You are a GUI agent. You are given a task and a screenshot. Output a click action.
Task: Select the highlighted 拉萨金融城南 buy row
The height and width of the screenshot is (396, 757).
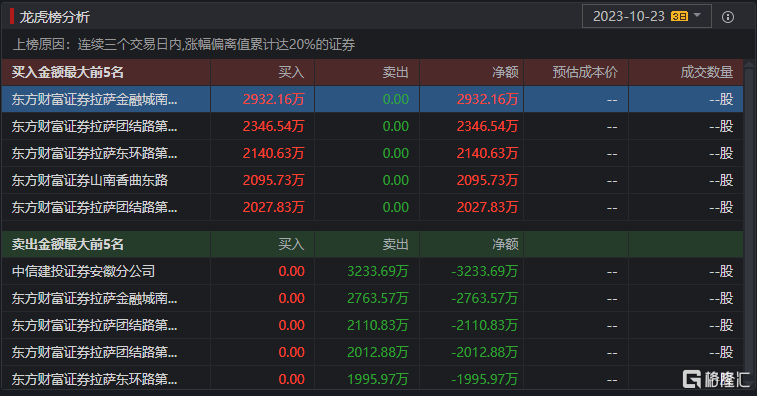372,99
